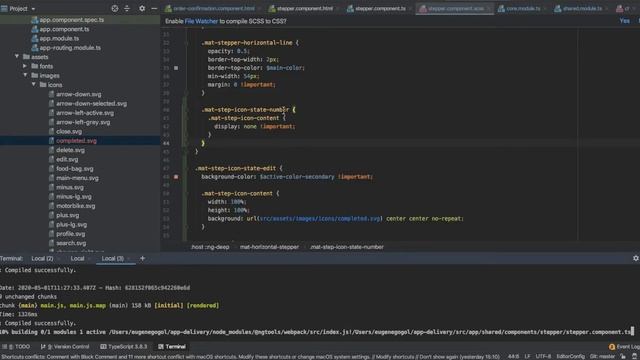Viewport: 640px width, 360px height.
Task: Select main-menu.svg file
Action: (77, 178)
